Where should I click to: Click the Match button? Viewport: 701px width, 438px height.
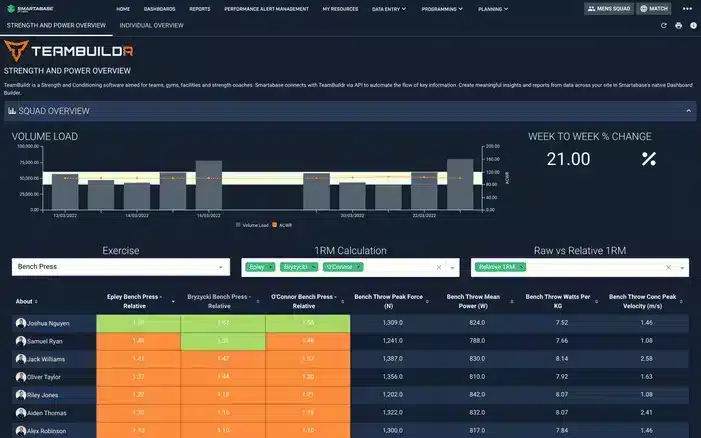coord(654,8)
